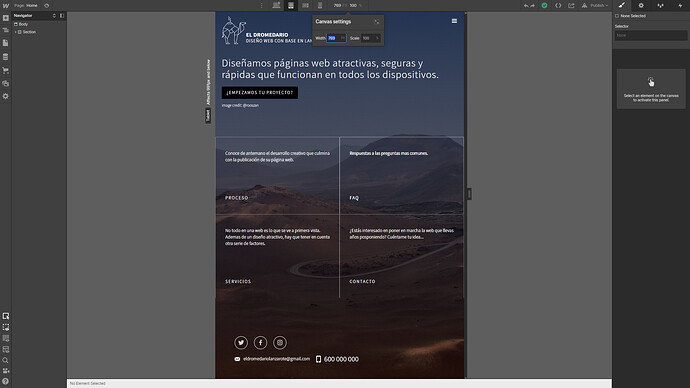This screenshot has height=388, width=690.
Task: Open the Assets panel
Action: tap(6, 83)
